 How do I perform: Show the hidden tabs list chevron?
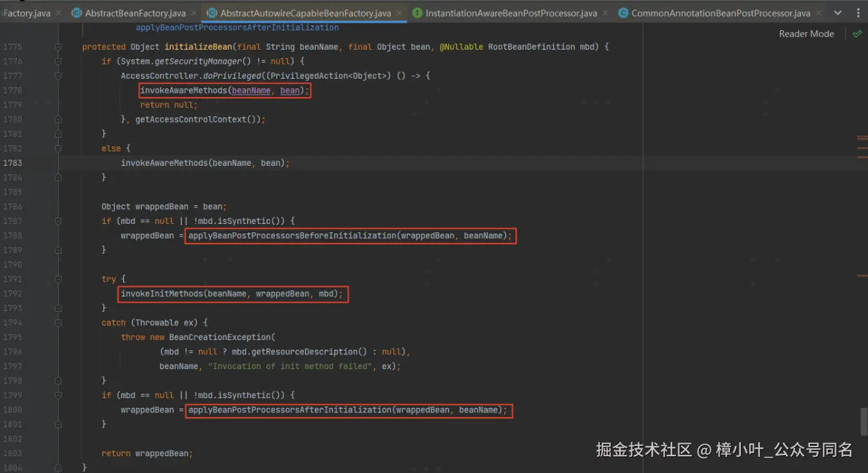(838, 13)
